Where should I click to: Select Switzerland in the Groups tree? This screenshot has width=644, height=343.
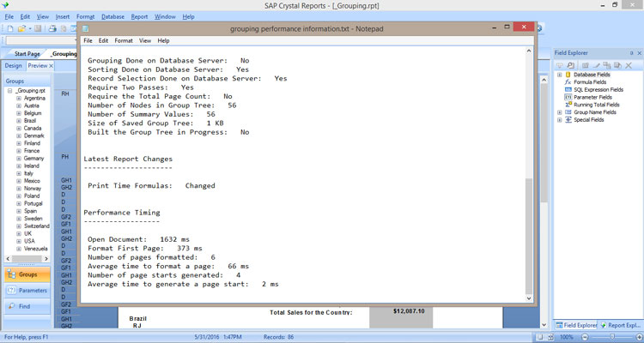tap(37, 226)
